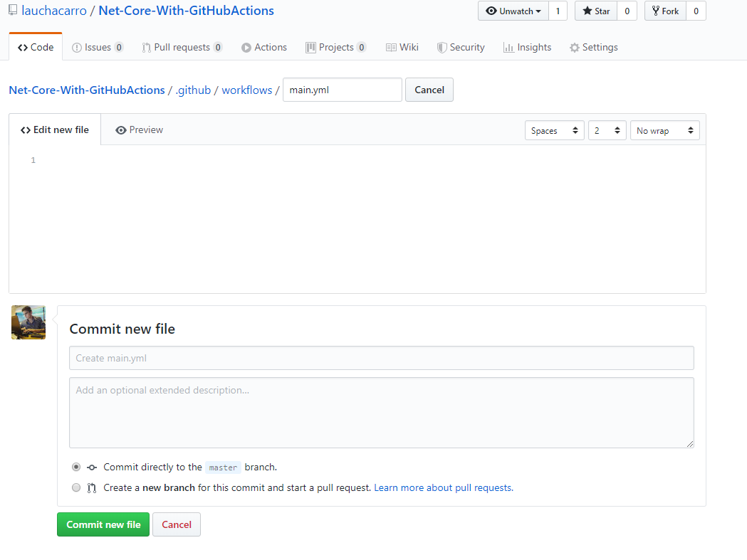Click line number 1 in the editor
Image resolution: width=747 pixels, height=560 pixels.
[33, 160]
